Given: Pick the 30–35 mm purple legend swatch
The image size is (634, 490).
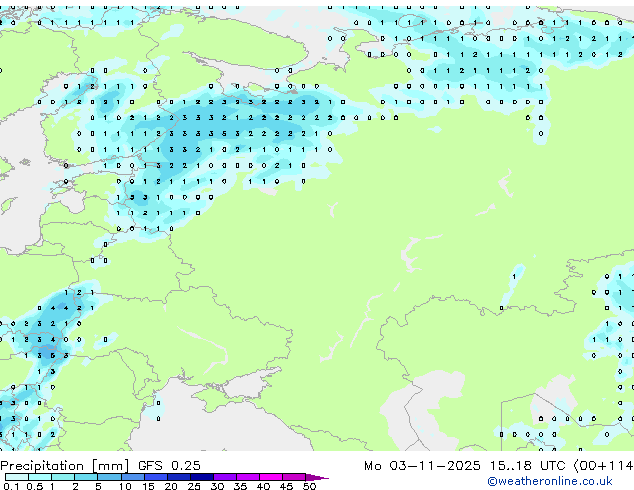Looking at the screenshot, I should coord(225,477).
